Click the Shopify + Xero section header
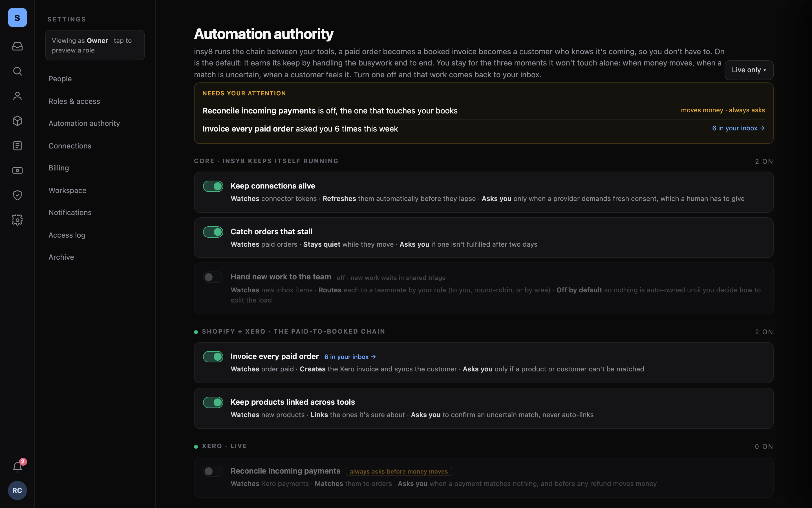The height and width of the screenshot is (508, 812). 293,332
